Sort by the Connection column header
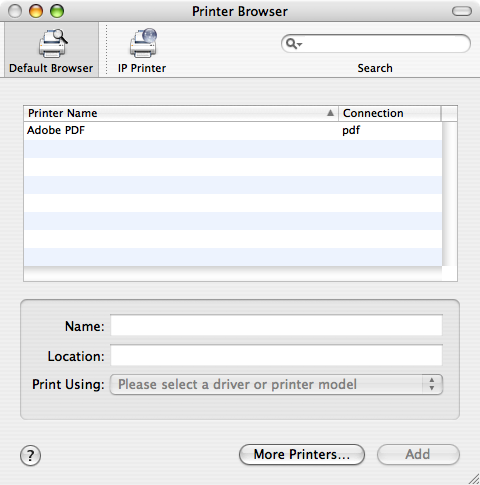 click(390, 113)
